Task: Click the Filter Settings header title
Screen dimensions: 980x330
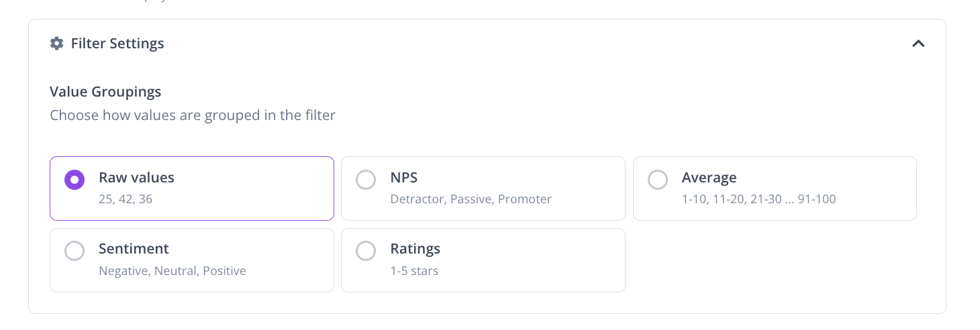Action: [117, 44]
